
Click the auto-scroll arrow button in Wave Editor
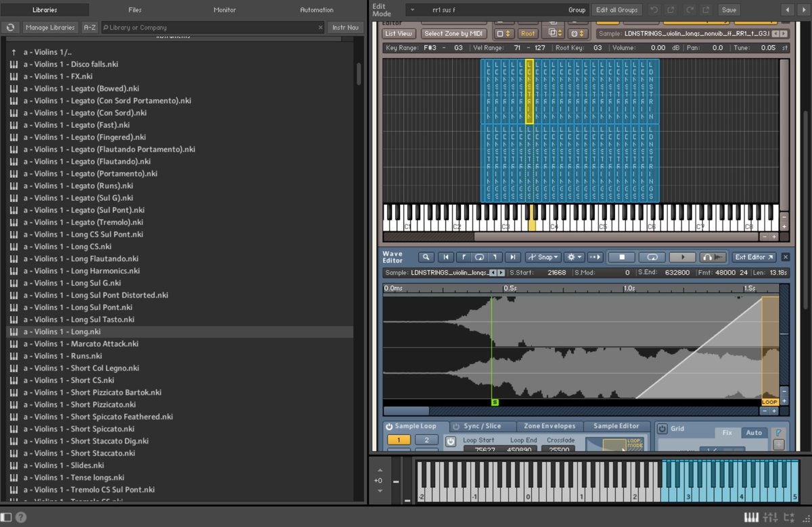[x=595, y=257]
